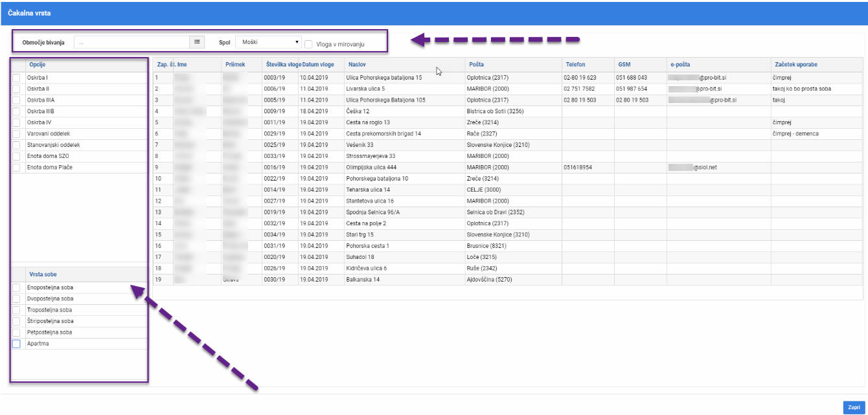Check the Varovani oddelek option
Image resolution: width=868 pixels, height=415 pixels.
click(16, 133)
